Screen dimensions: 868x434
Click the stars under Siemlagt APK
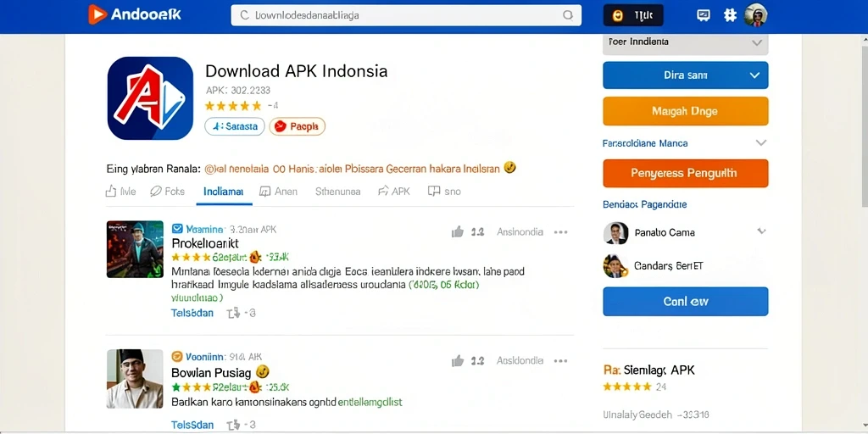(627, 387)
